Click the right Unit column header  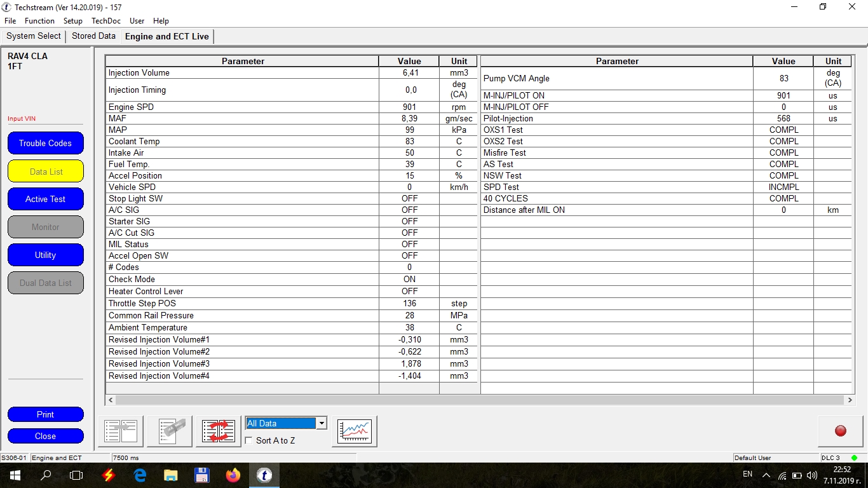tap(833, 61)
